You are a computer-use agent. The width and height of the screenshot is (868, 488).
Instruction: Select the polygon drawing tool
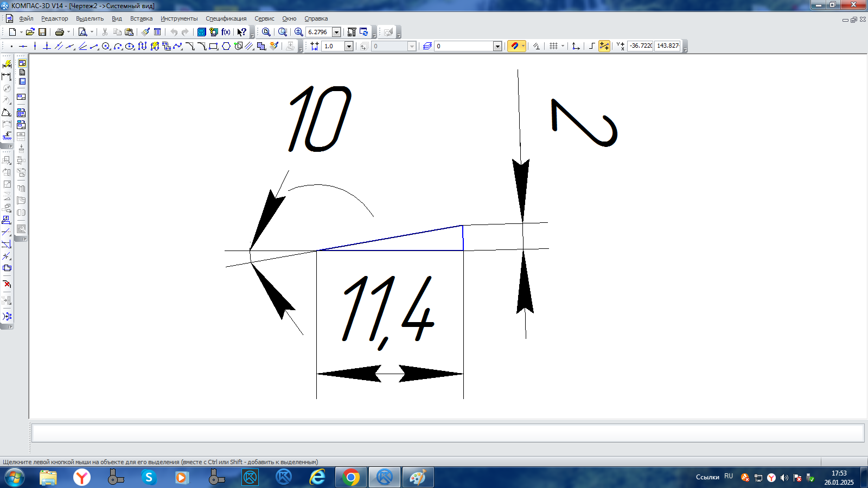pyautogui.click(x=226, y=46)
